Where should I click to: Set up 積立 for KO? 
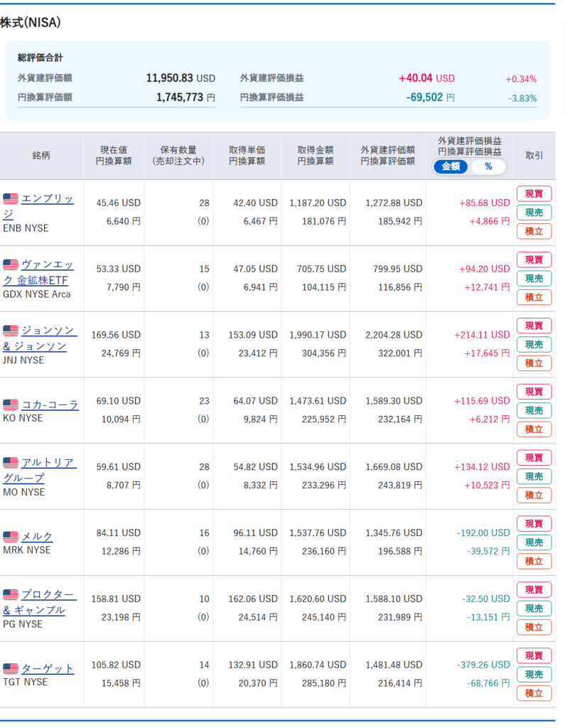click(534, 429)
